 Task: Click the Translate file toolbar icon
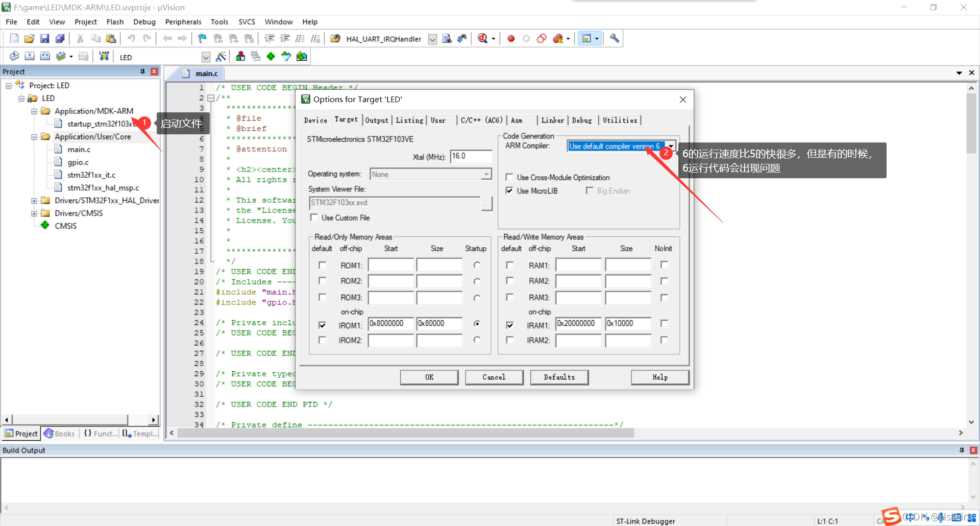(14, 56)
